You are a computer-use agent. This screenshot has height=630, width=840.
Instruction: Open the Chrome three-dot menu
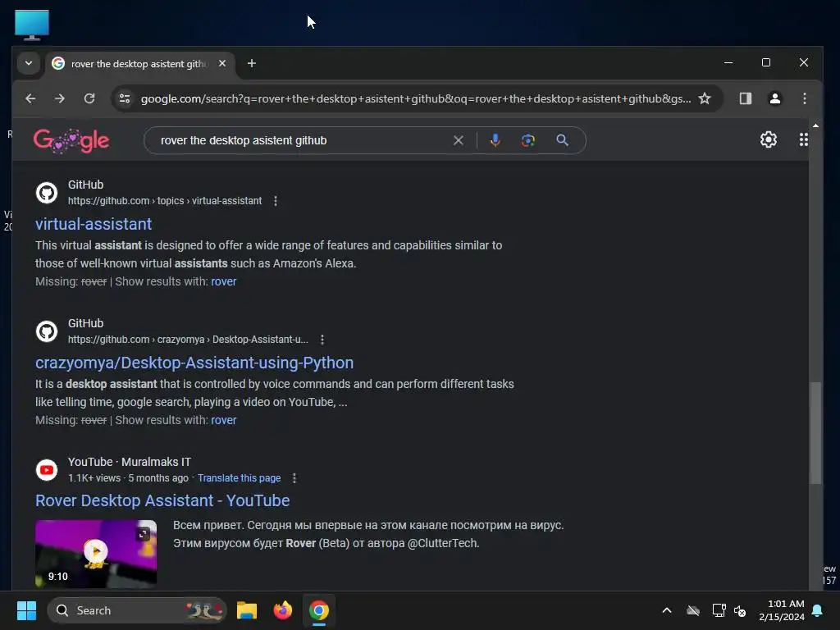click(x=804, y=98)
